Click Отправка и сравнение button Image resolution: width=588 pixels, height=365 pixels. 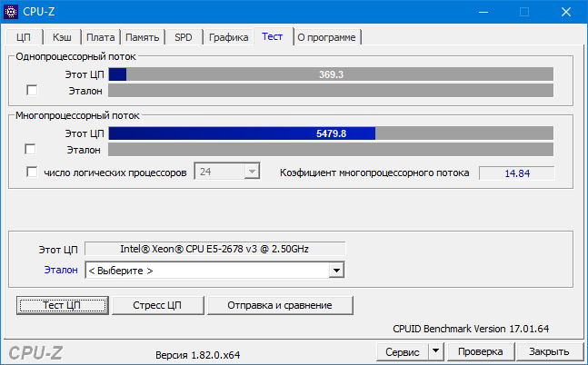[280, 305]
